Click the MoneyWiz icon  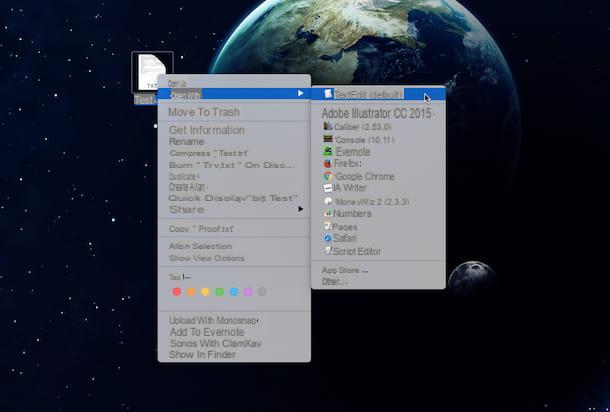[328, 201]
